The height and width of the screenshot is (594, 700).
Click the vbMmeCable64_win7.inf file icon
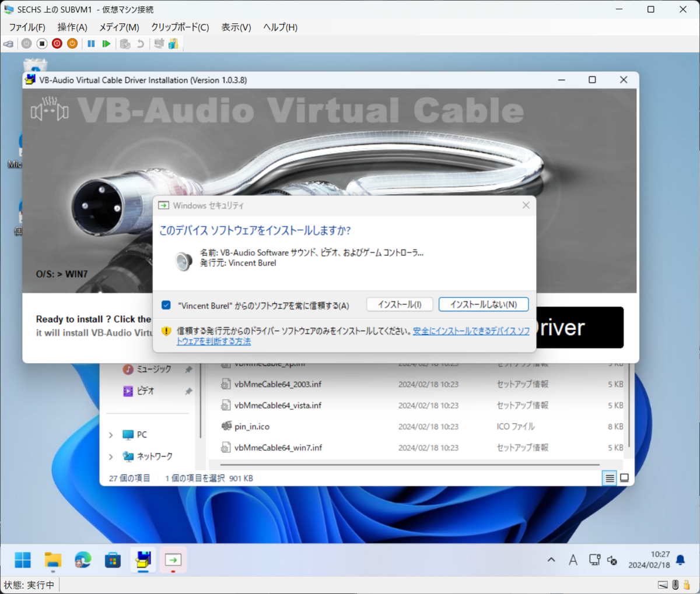226,448
